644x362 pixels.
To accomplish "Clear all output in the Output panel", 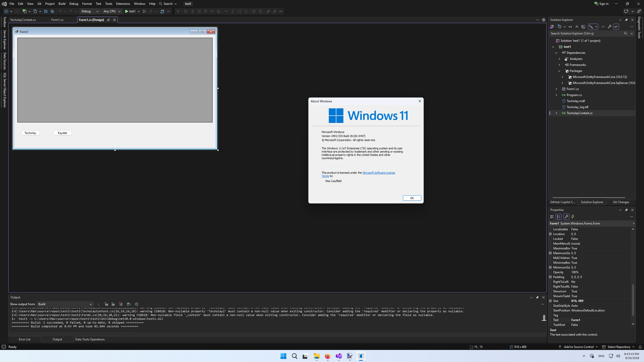I will [121, 304].
